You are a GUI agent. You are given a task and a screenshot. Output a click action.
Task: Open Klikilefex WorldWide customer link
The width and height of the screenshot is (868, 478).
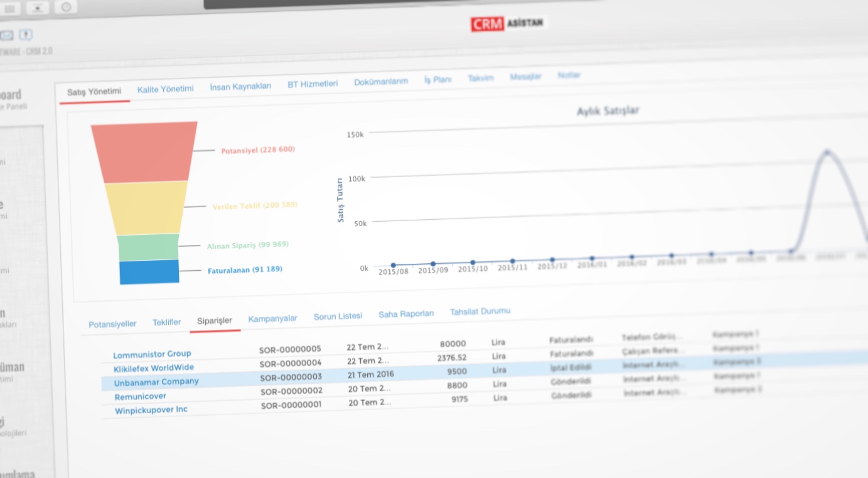point(154,368)
